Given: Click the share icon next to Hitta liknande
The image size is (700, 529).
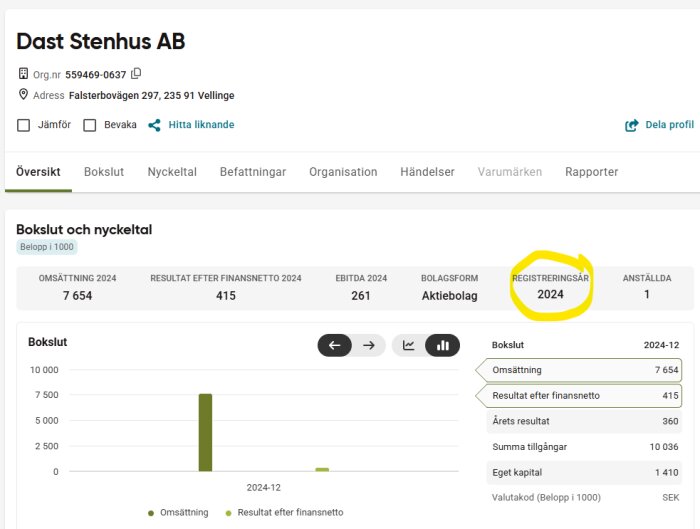Looking at the screenshot, I should pyautogui.click(x=154, y=125).
